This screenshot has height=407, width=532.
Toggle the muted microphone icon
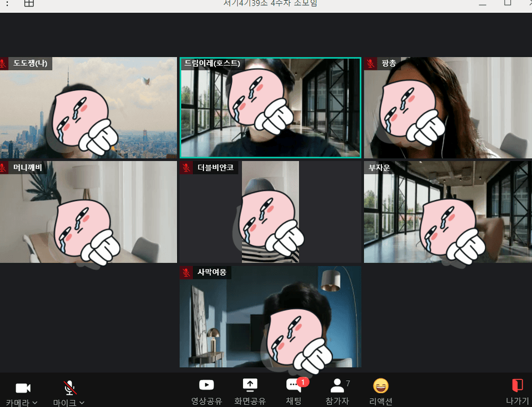(x=70, y=388)
